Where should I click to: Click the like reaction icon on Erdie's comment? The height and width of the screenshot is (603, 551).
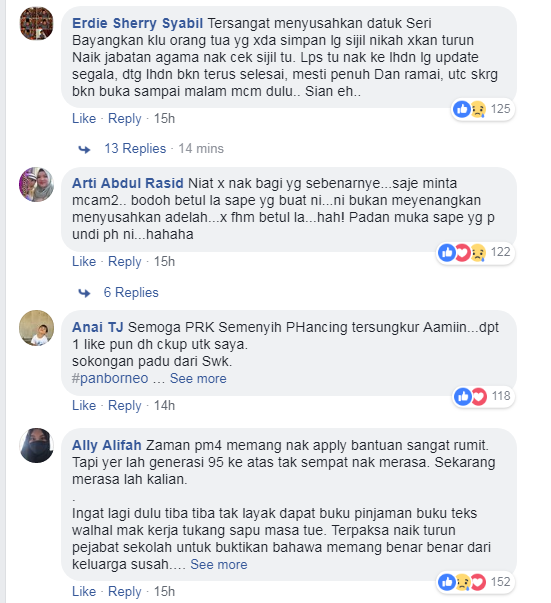point(461,109)
